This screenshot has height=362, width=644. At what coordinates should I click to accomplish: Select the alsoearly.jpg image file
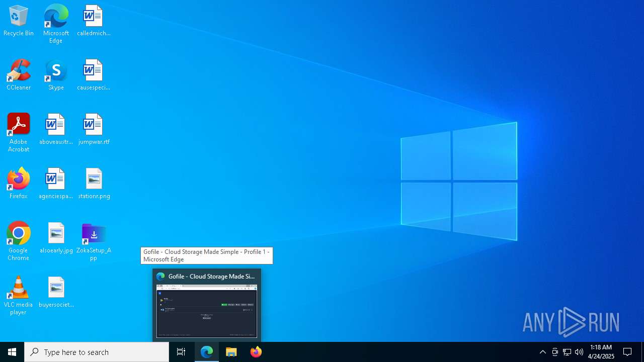pyautogui.click(x=56, y=238)
